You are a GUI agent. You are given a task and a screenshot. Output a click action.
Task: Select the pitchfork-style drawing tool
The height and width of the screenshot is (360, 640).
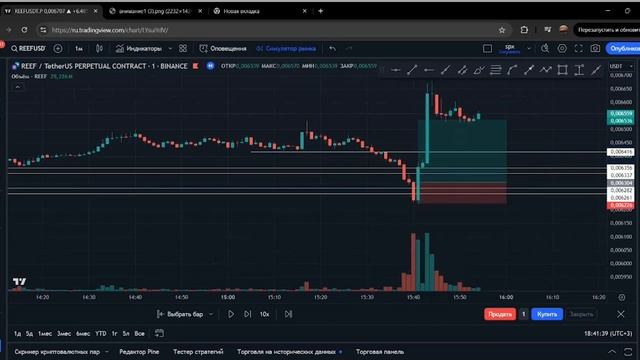(479, 70)
